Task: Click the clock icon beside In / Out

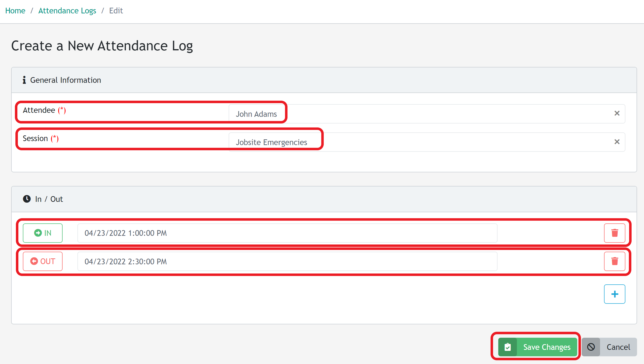Action: pyautogui.click(x=27, y=199)
